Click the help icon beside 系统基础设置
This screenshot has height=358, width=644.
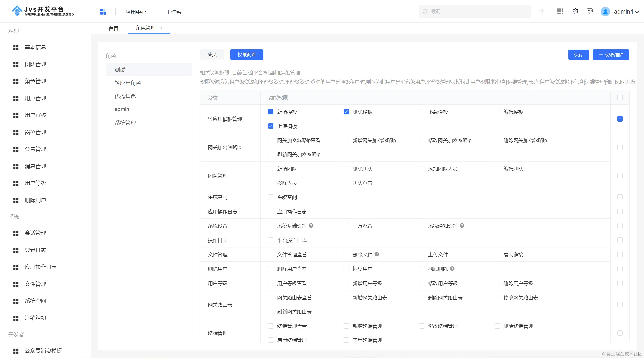pyautogui.click(x=311, y=226)
